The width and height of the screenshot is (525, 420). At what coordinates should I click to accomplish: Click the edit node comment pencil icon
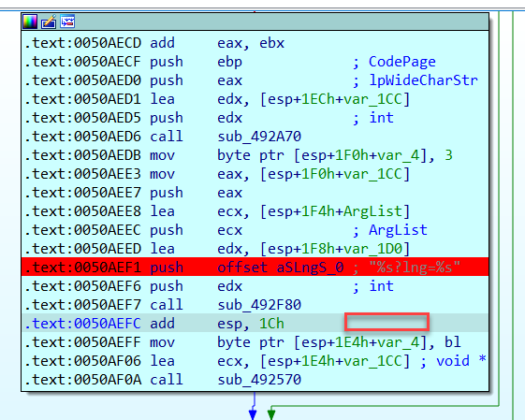[49, 22]
